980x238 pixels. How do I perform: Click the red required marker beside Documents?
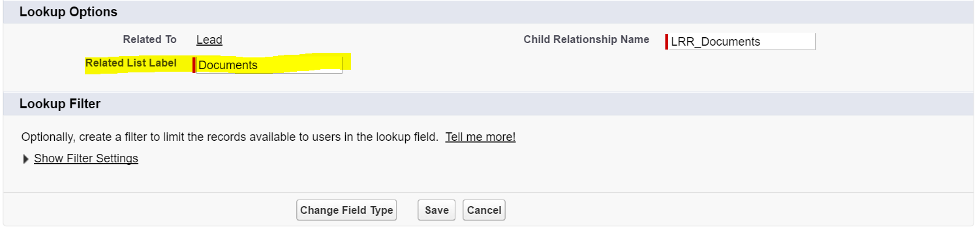(194, 65)
